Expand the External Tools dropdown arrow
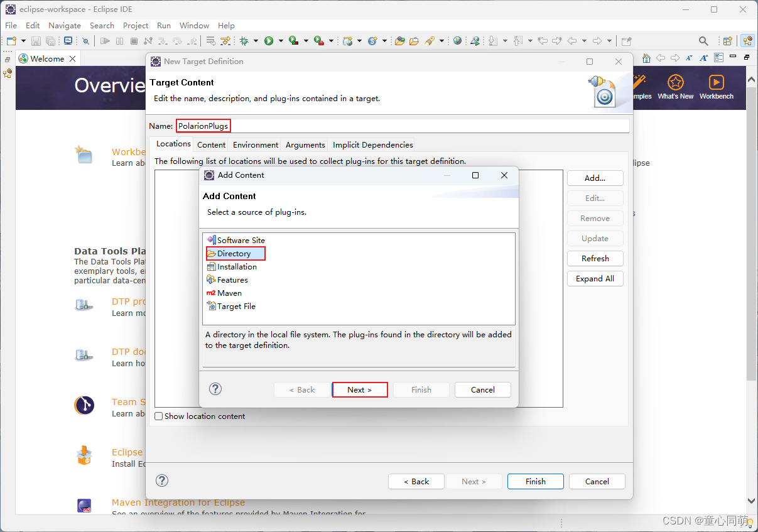 (330, 41)
